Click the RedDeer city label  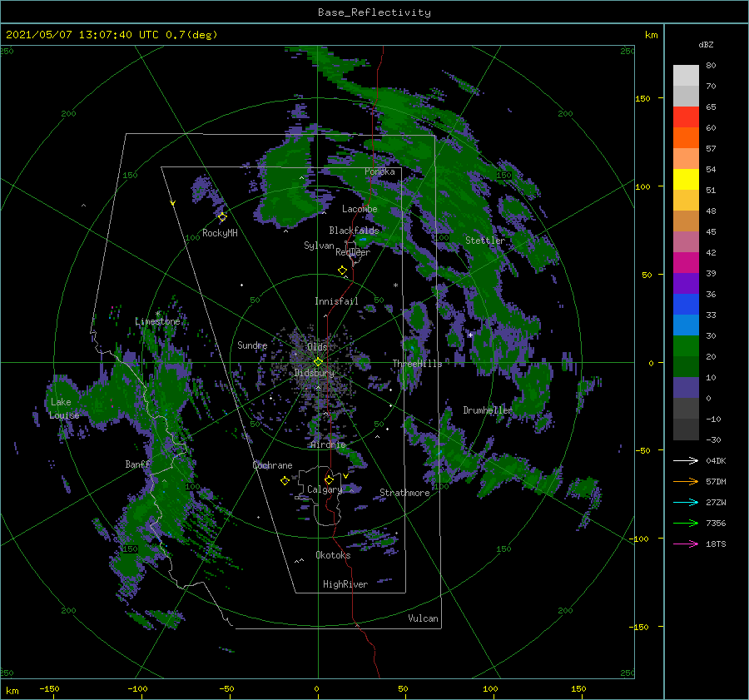pyautogui.click(x=353, y=252)
